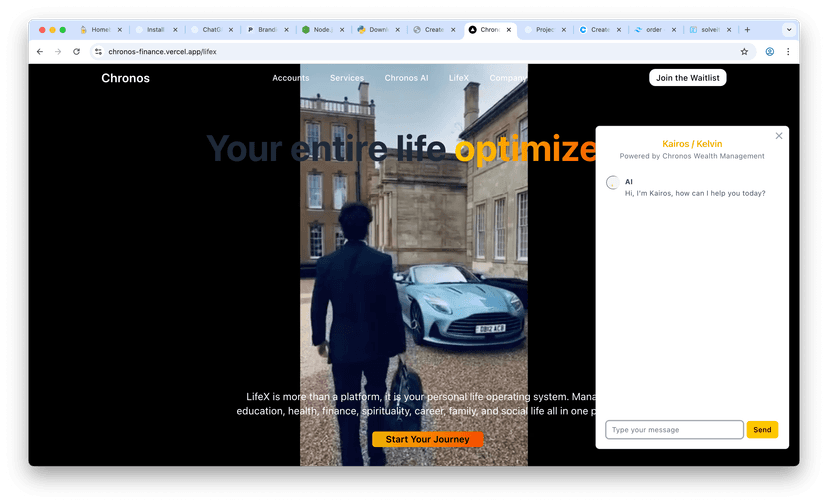The width and height of the screenshot is (828, 504).
Task: Reload the current page
Action: [77, 52]
